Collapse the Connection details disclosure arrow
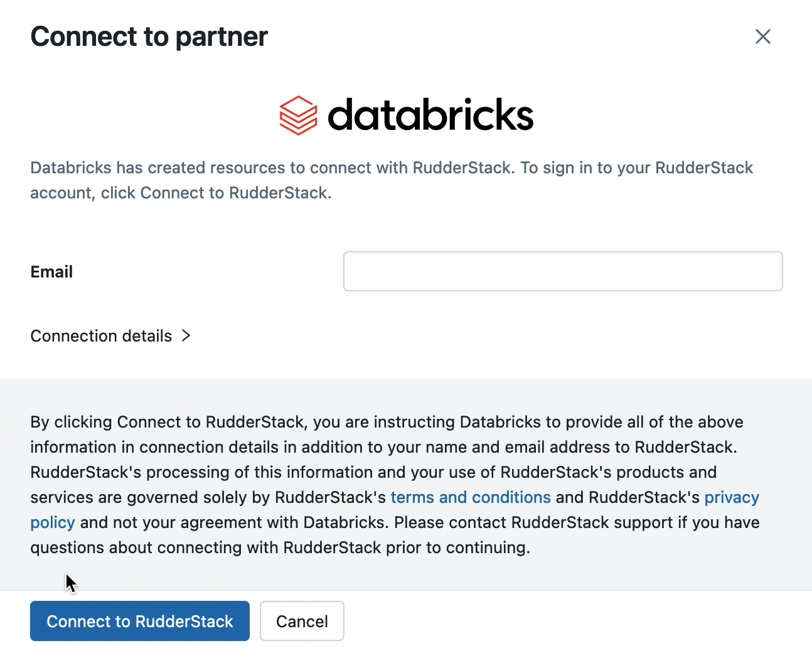The image size is (812, 663). (186, 336)
